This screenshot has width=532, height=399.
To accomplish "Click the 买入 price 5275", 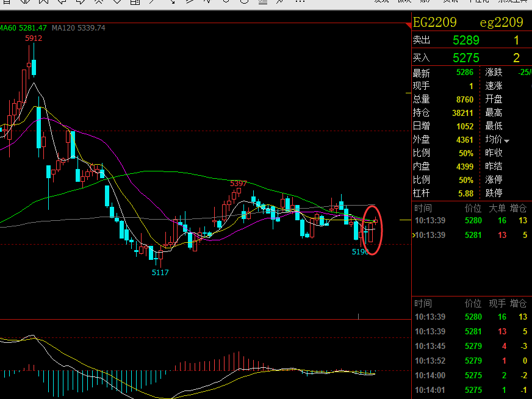I will pos(466,58).
